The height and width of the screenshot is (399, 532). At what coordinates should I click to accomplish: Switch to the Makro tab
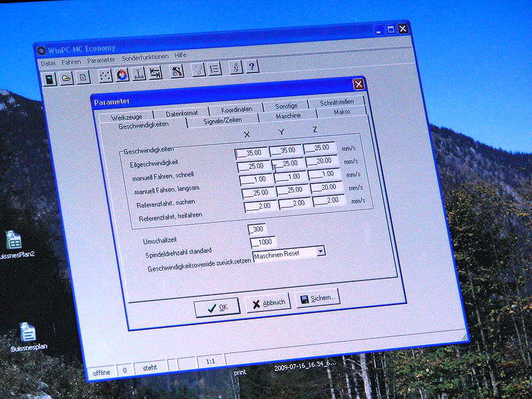[x=342, y=112]
